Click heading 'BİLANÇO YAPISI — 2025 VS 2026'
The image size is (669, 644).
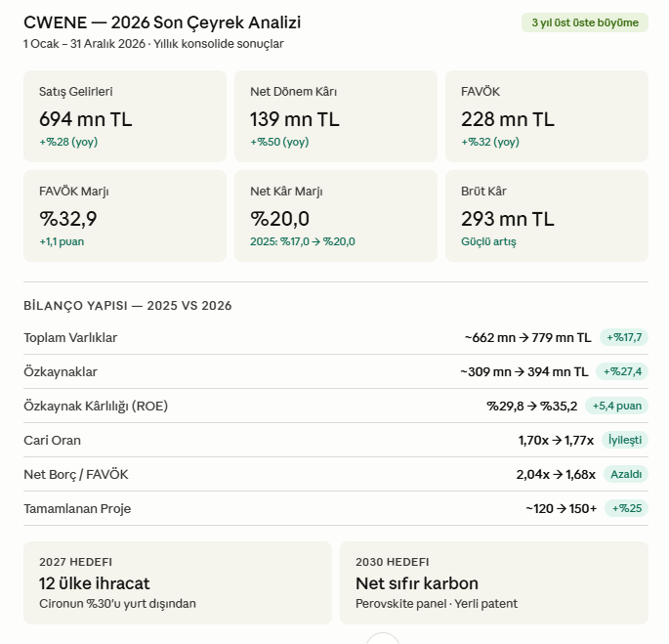128,306
